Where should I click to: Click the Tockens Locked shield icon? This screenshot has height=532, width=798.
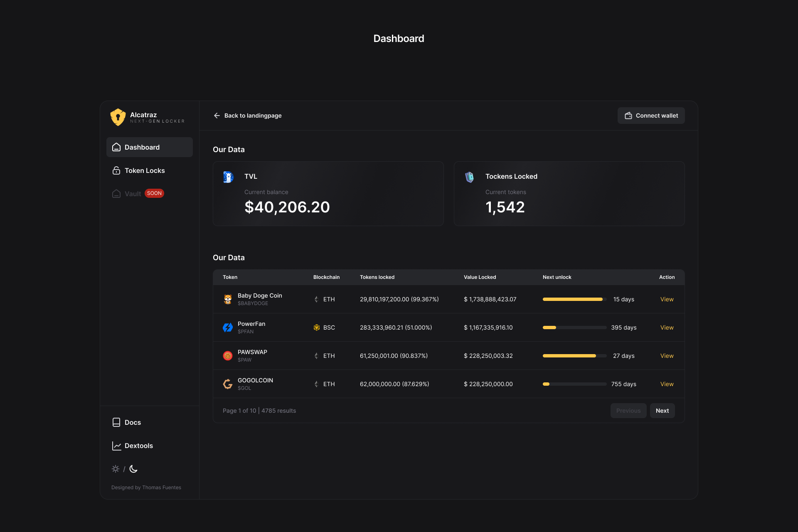tap(469, 177)
